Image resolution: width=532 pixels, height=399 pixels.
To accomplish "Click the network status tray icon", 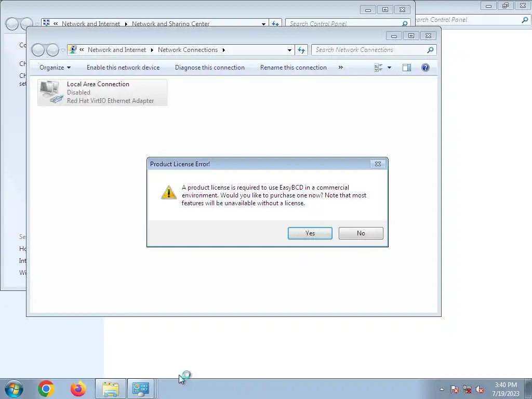I will tap(467, 389).
